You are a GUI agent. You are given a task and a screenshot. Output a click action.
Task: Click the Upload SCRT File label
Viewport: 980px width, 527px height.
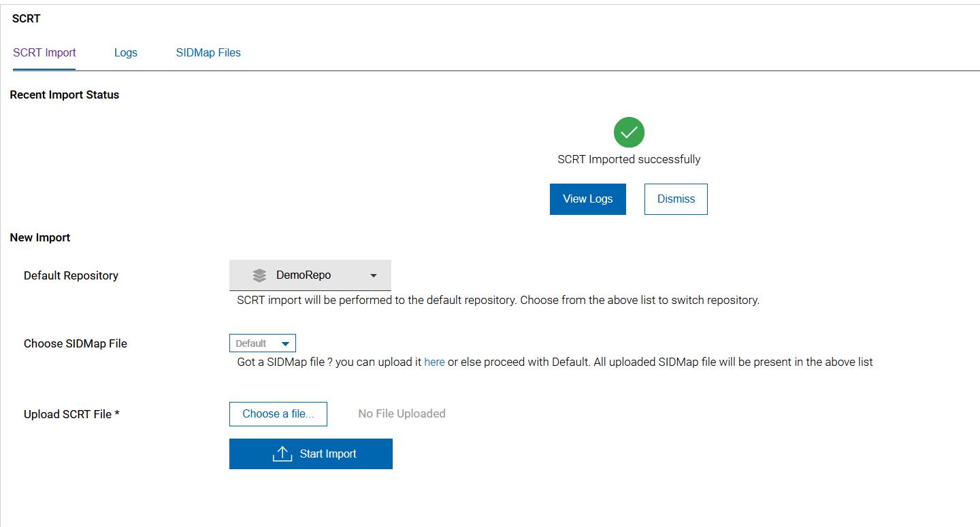pyautogui.click(x=71, y=414)
